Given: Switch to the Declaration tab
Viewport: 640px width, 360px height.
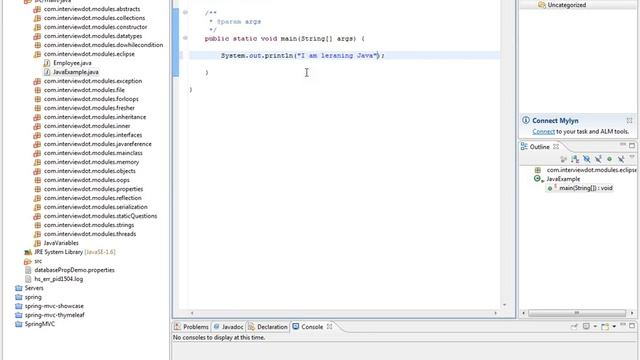Looking at the screenshot, I should pos(268,327).
